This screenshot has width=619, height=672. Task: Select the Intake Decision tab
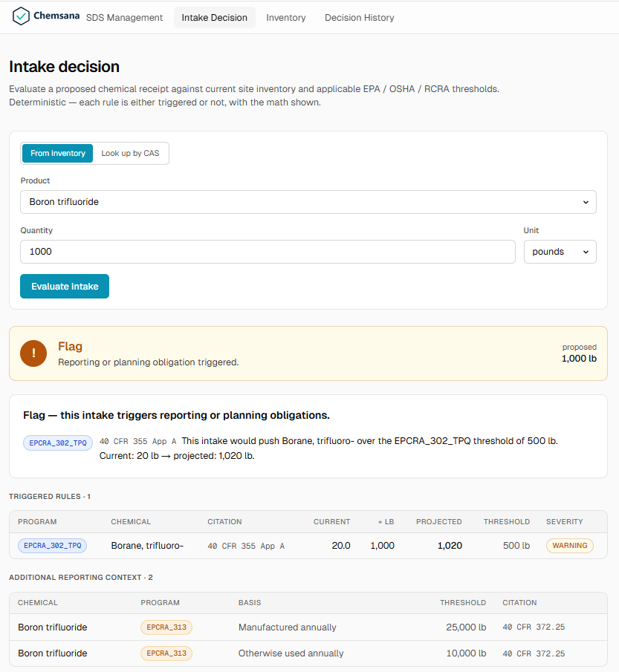click(215, 18)
